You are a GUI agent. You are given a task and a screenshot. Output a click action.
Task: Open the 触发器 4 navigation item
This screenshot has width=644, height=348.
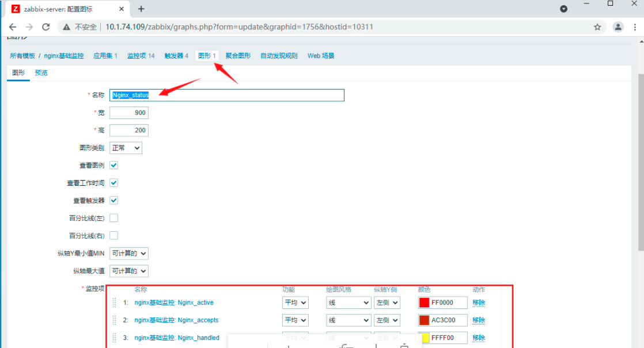176,56
